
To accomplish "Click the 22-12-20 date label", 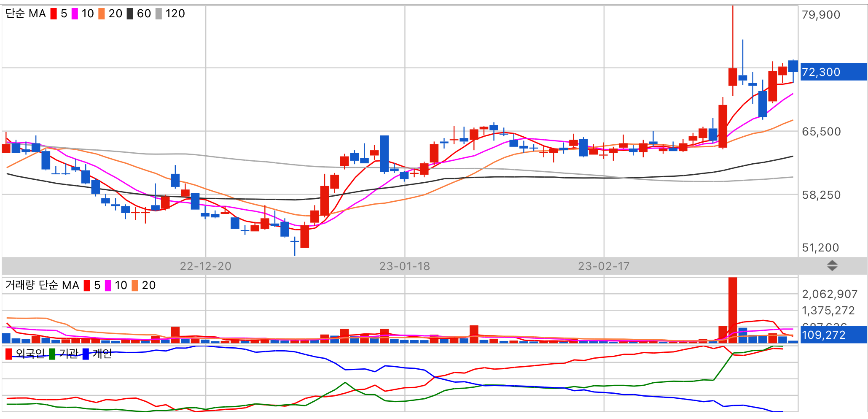I will pos(206,266).
